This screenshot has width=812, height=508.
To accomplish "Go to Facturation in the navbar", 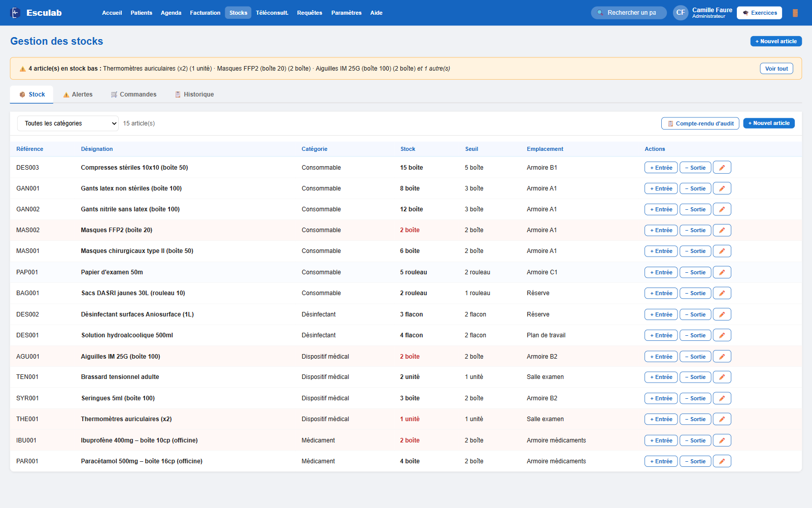I will [x=205, y=13].
